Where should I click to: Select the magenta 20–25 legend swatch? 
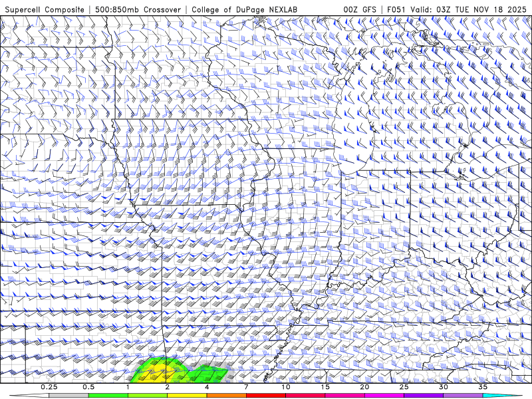tap(384, 396)
